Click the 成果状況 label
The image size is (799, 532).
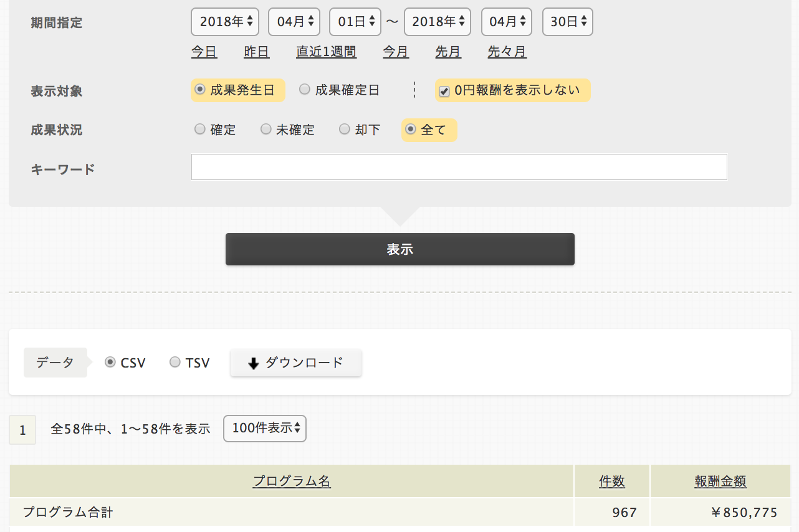click(57, 130)
